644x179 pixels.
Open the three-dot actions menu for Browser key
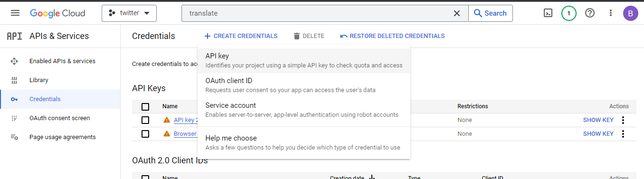[x=623, y=134]
